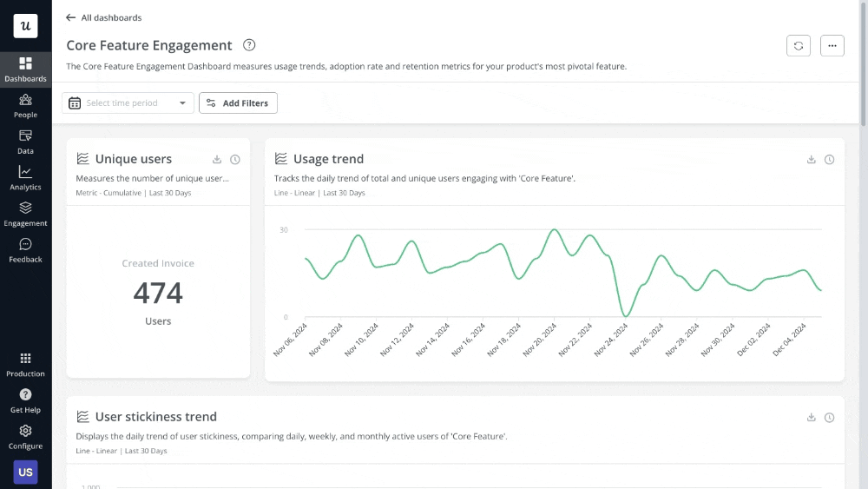Click the Add Filters button
This screenshot has width=868, height=489.
238,103
